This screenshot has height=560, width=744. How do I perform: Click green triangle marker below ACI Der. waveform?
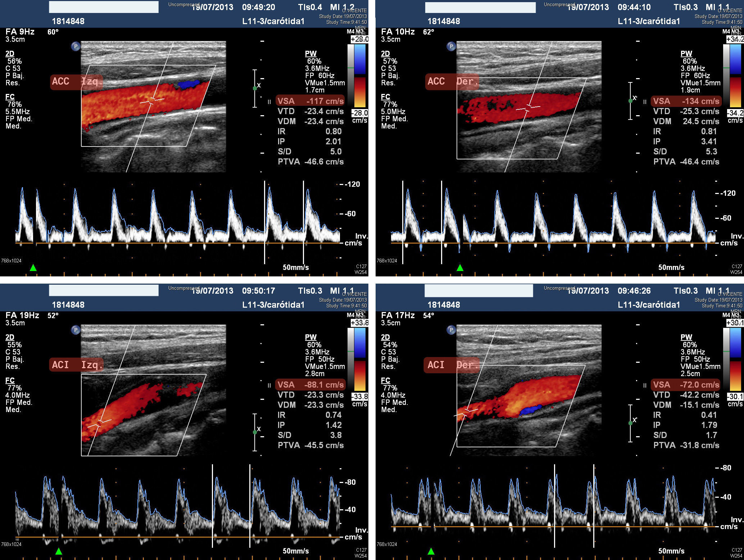click(x=431, y=551)
